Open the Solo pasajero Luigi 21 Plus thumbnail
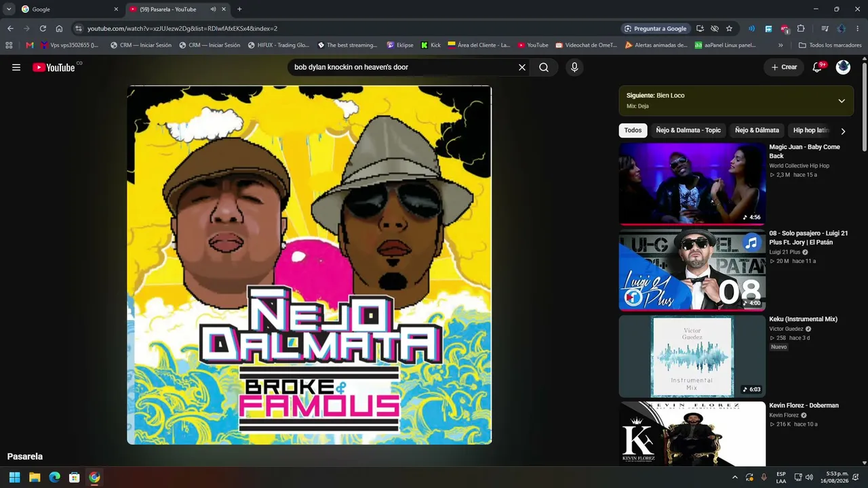The height and width of the screenshot is (488, 868). point(692,269)
